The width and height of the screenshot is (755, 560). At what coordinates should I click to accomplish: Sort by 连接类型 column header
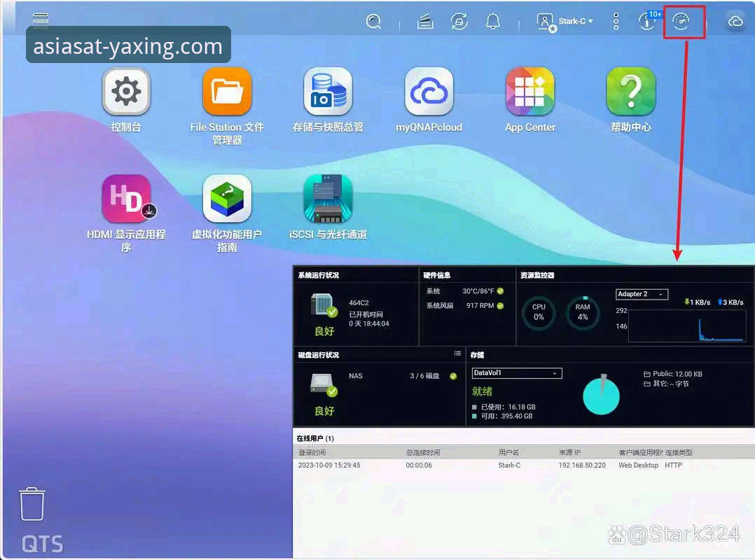point(679,453)
